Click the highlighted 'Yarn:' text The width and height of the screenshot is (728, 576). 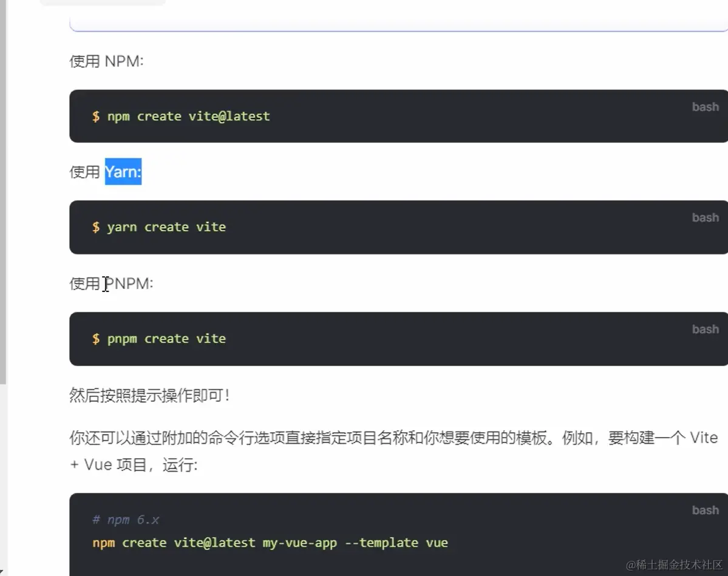point(123,172)
